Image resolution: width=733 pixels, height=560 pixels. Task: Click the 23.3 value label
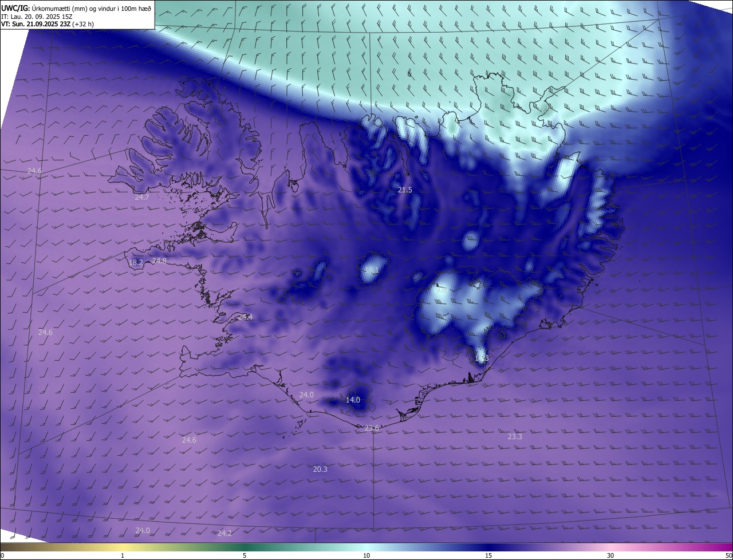pos(515,436)
